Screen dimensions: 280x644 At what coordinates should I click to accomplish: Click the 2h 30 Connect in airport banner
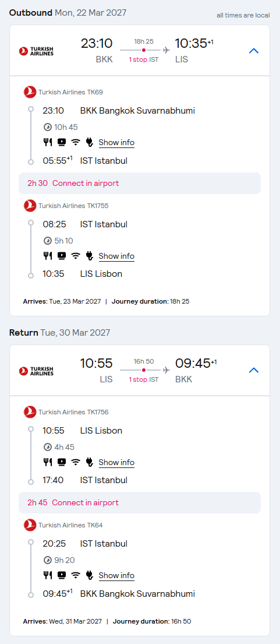[140, 183]
